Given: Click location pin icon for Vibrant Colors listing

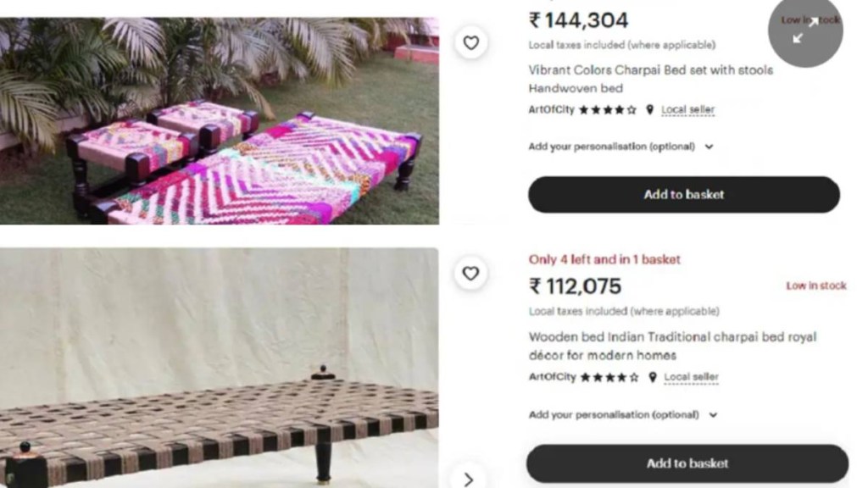Looking at the screenshot, I should pos(650,110).
